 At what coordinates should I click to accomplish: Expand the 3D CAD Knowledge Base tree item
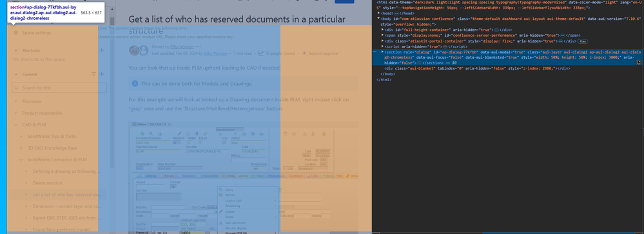pos(21,148)
